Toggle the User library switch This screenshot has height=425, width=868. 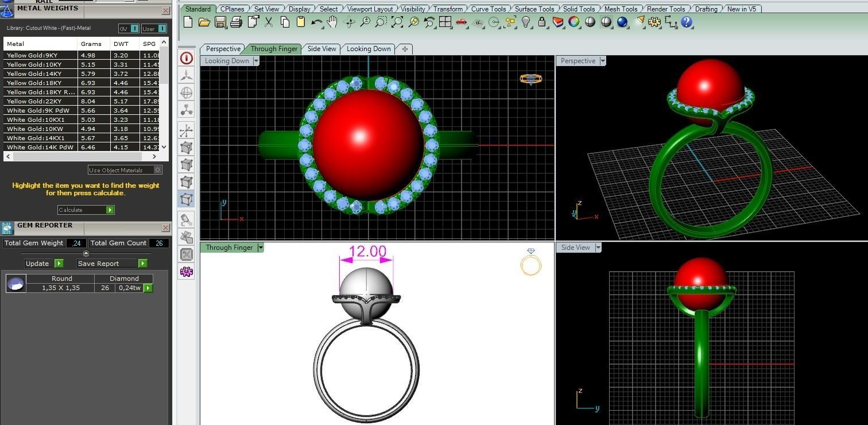point(154,29)
